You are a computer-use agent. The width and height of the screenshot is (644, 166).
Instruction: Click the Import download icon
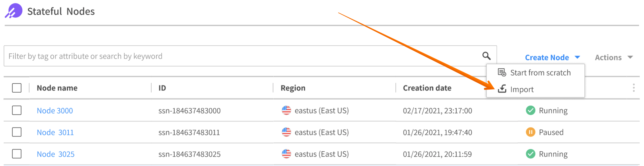coord(502,89)
